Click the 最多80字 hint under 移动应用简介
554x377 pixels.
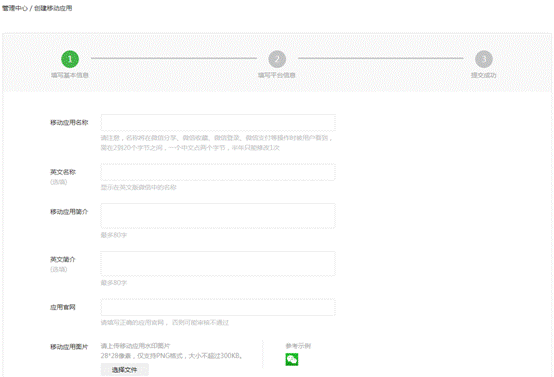click(114, 235)
